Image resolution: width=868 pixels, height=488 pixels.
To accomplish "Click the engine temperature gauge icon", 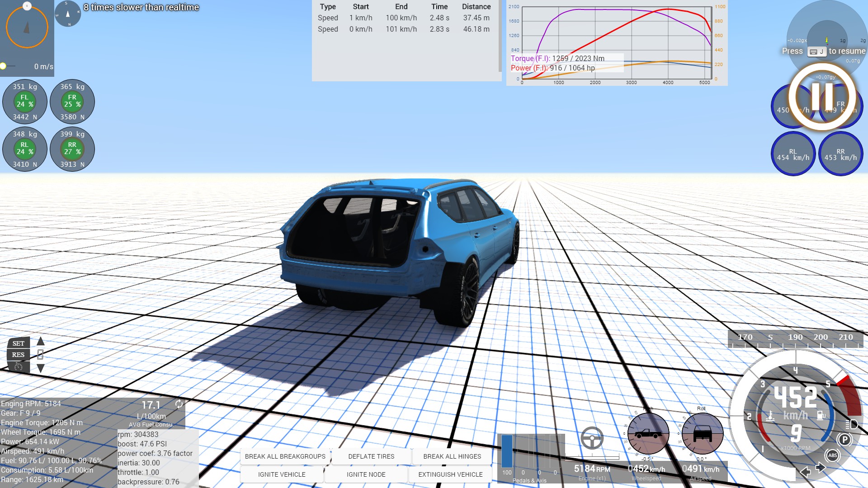I will point(770,416).
